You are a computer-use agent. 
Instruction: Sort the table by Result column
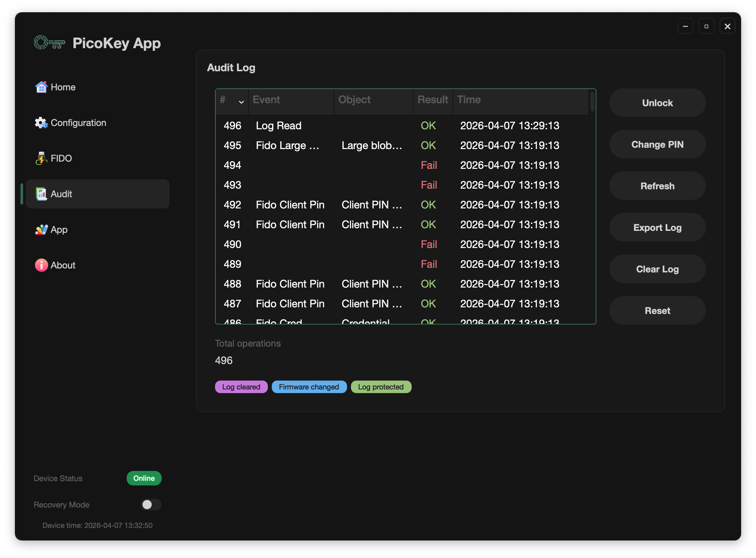point(432,100)
